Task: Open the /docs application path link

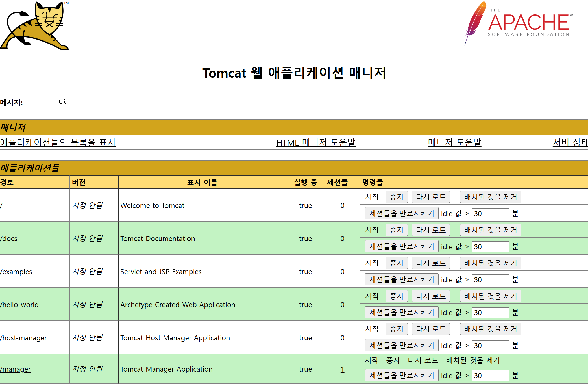Action: point(9,239)
